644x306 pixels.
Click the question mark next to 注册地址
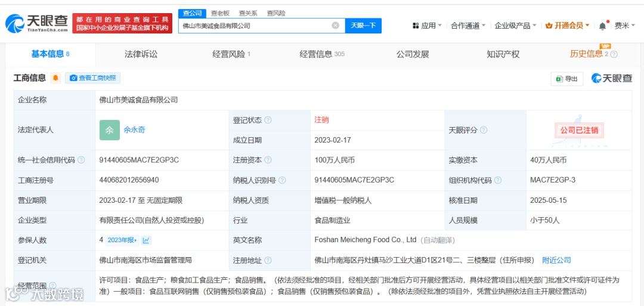point(268,261)
